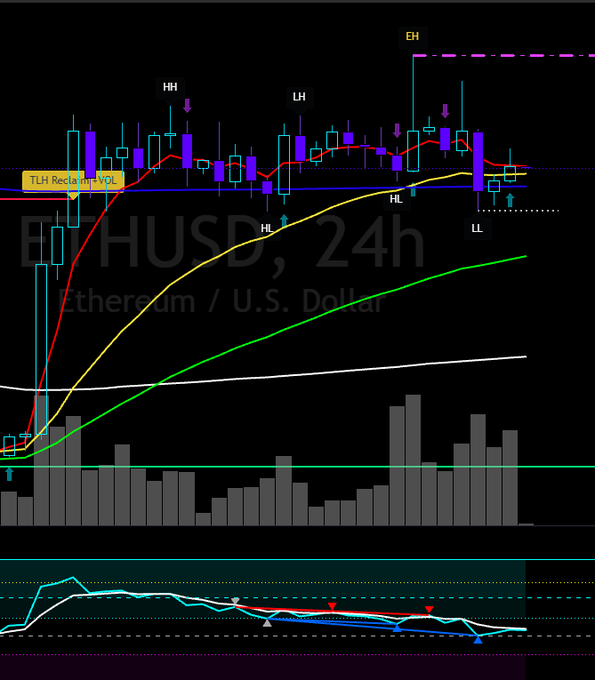Click the large purple candle above the LL label
The width and height of the screenshot is (595, 680).
tap(478, 162)
